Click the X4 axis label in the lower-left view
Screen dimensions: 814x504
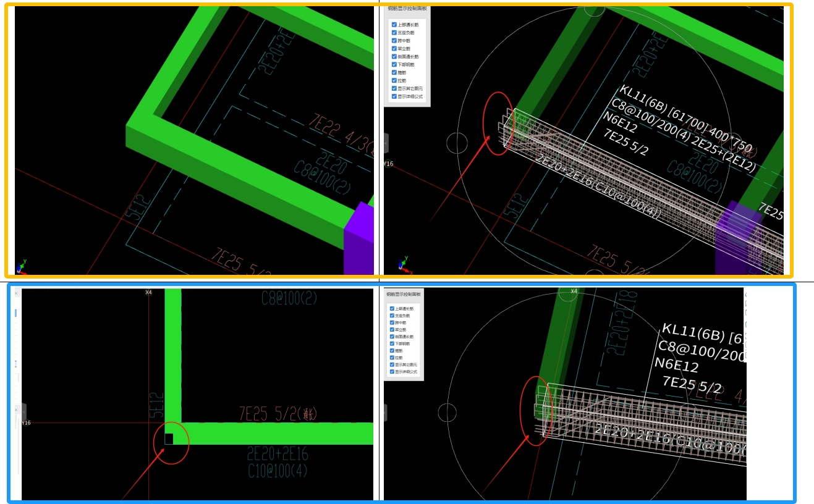click(x=148, y=292)
